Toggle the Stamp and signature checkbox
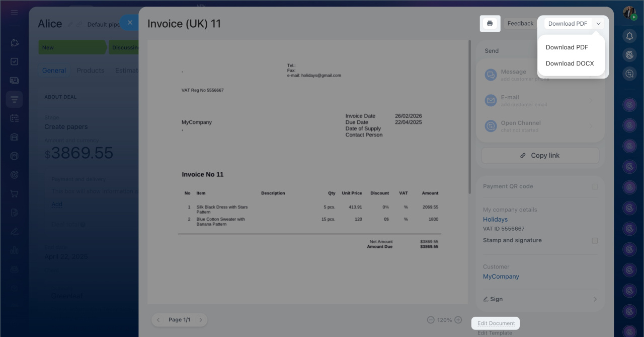This screenshot has width=644, height=337. [x=595, y=241]
